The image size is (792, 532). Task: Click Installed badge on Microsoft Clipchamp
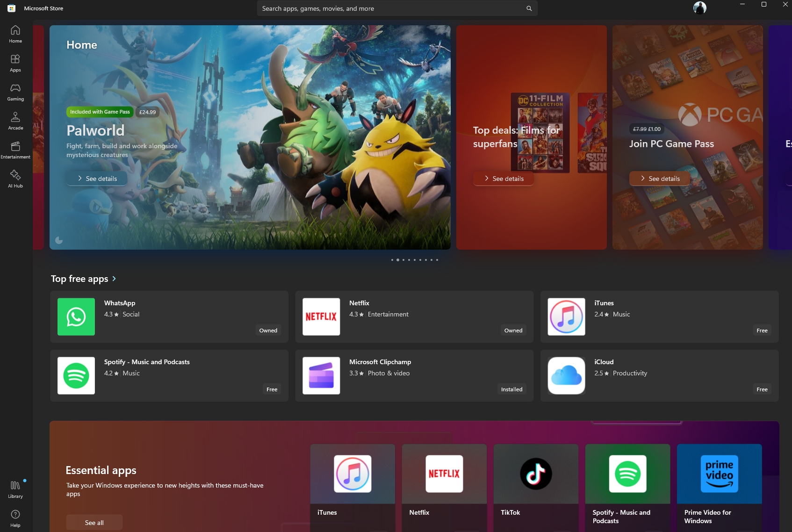pos(512,389)
